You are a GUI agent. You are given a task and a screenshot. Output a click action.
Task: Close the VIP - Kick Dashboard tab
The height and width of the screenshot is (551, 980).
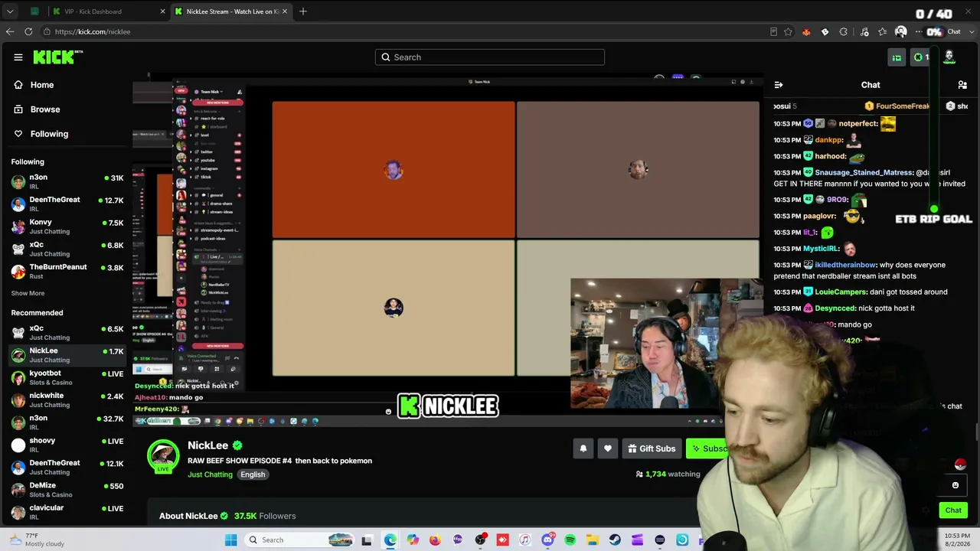point(163,11)
